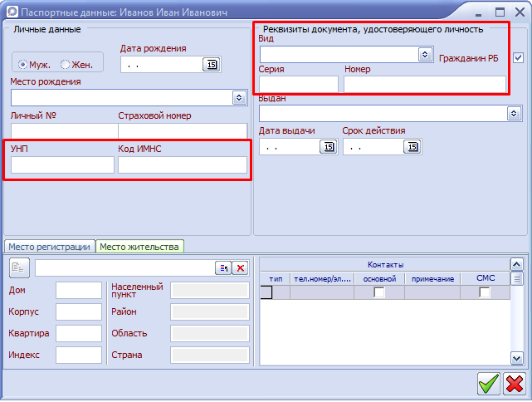Viewport: 532px width, 402px height.
Task: Confirm with the green checkmark button
Action: click(x=488, y=383)
